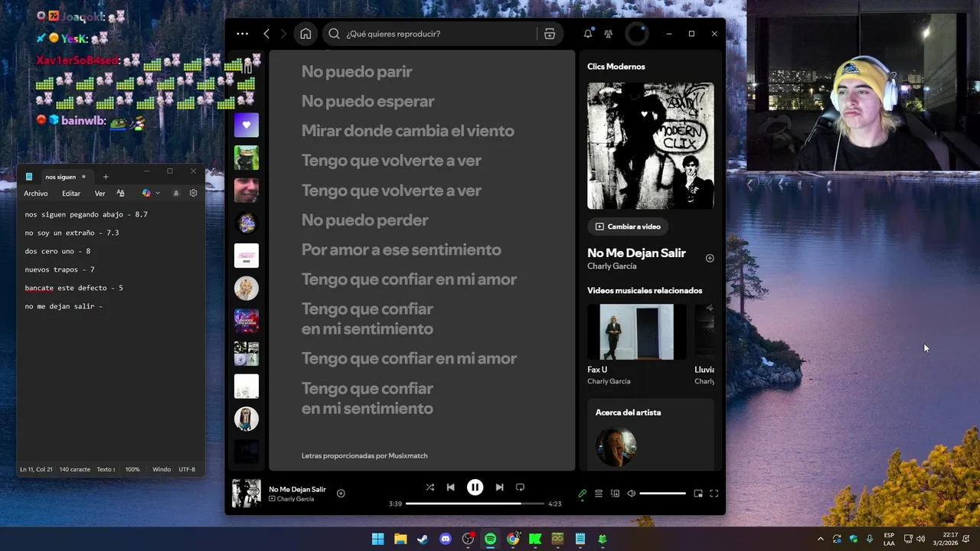Click the Clics Modernos panel title
Screen dimensions: 980x551
(x=616, y=67)
